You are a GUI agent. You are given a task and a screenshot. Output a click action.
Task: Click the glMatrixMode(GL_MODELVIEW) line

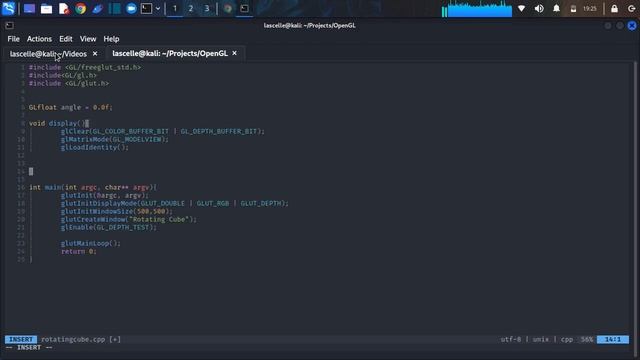coord(115,139)
